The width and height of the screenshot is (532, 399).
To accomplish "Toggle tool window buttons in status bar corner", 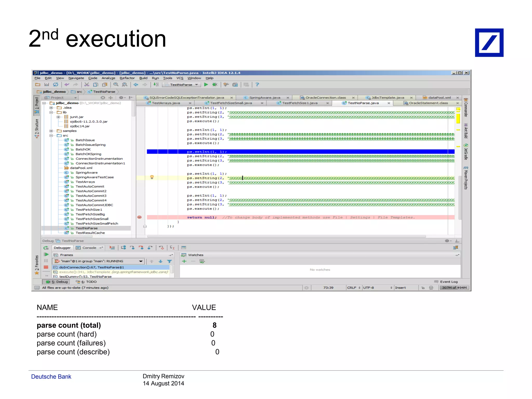I will [x=37, y=288].
